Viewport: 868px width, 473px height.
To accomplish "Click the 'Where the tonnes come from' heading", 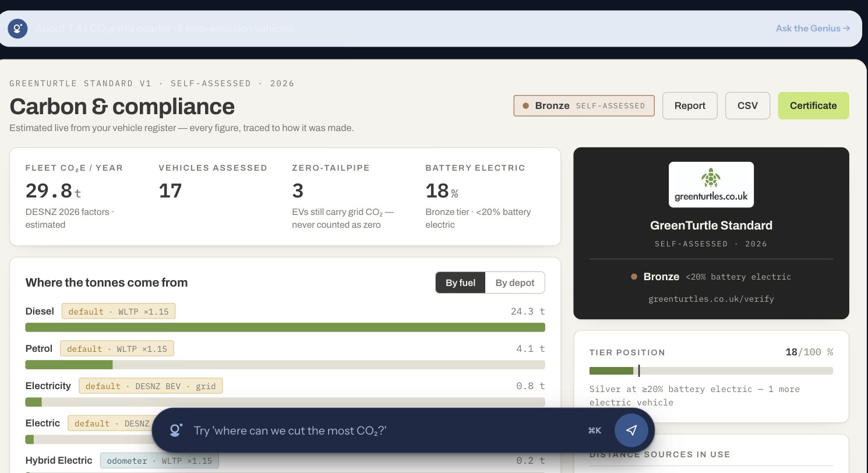I will coord(107,283).
